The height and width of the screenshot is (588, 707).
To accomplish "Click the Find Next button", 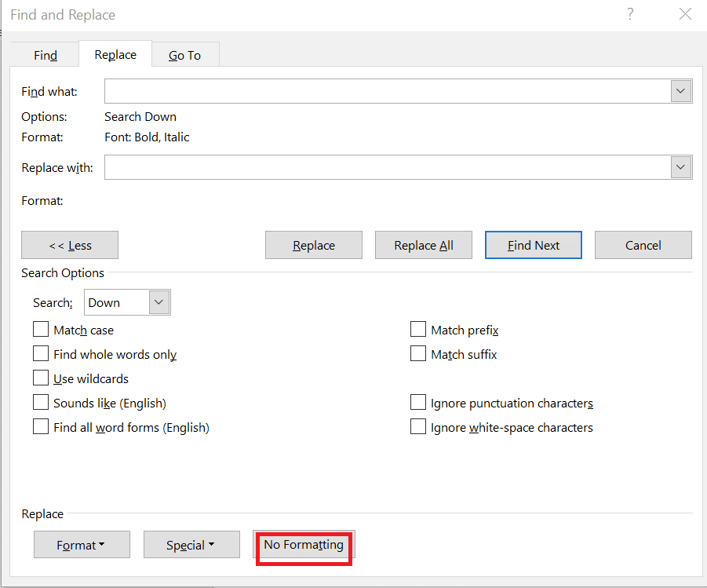I will (534, 245).
